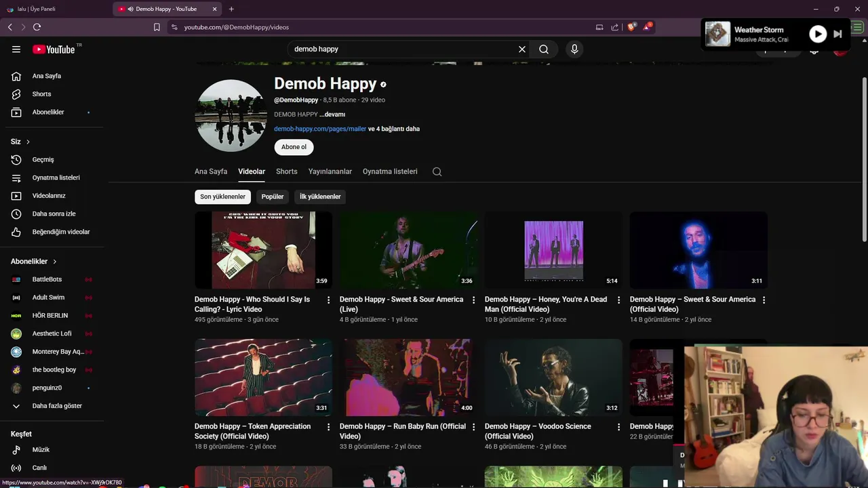The height and width of the screenshot is (488, 868).
Task: Open the Yayınlananlar tab
Action: pos(330,171)
